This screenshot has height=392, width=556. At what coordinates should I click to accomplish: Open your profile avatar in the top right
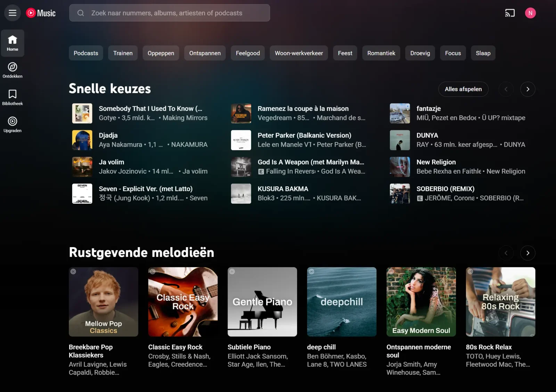(x=530, y=13)
